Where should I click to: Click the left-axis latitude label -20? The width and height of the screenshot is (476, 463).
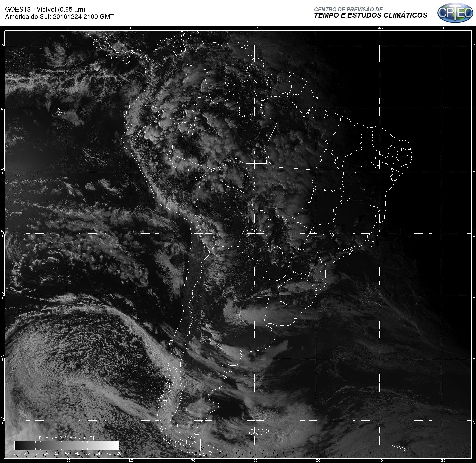[2, 233]
